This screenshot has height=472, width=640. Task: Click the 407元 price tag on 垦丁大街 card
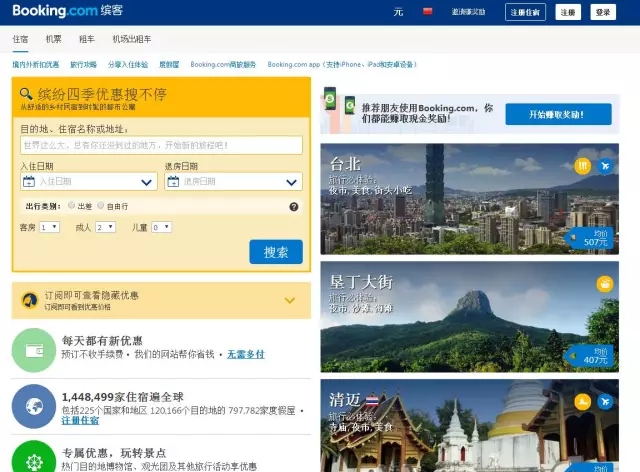pos(589,356)
